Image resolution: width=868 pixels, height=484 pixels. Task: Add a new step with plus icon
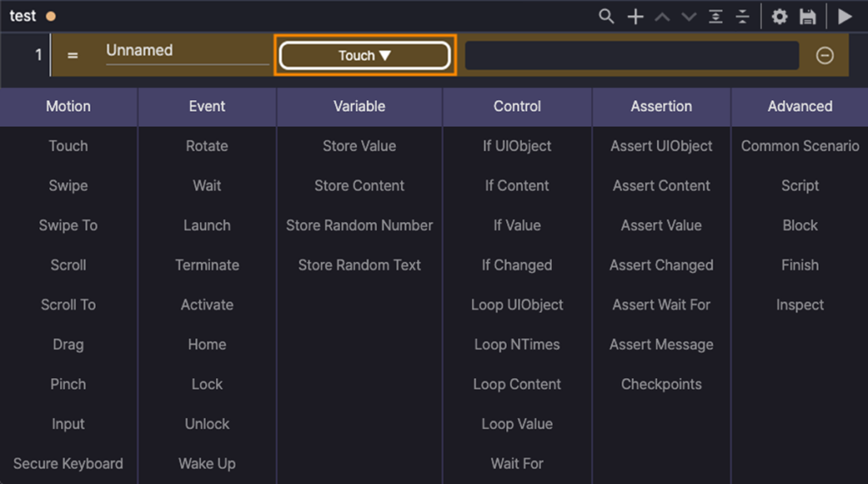click(635, 16)
